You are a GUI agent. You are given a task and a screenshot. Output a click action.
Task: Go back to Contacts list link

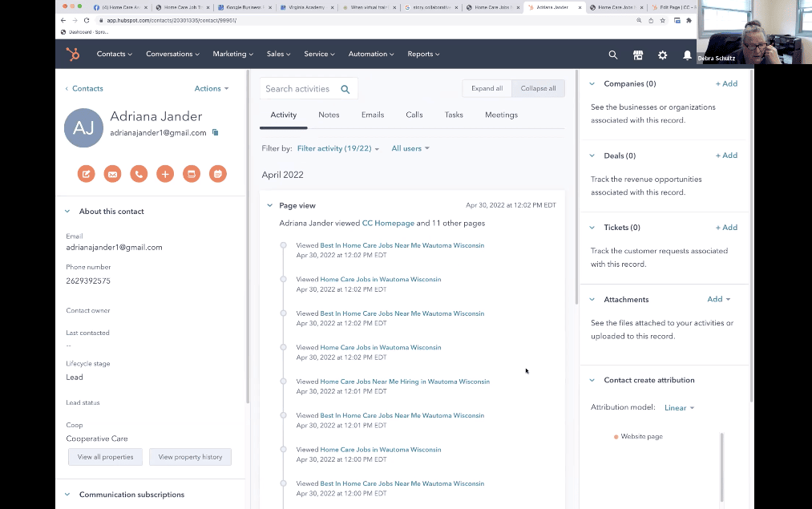coord(84,88)
